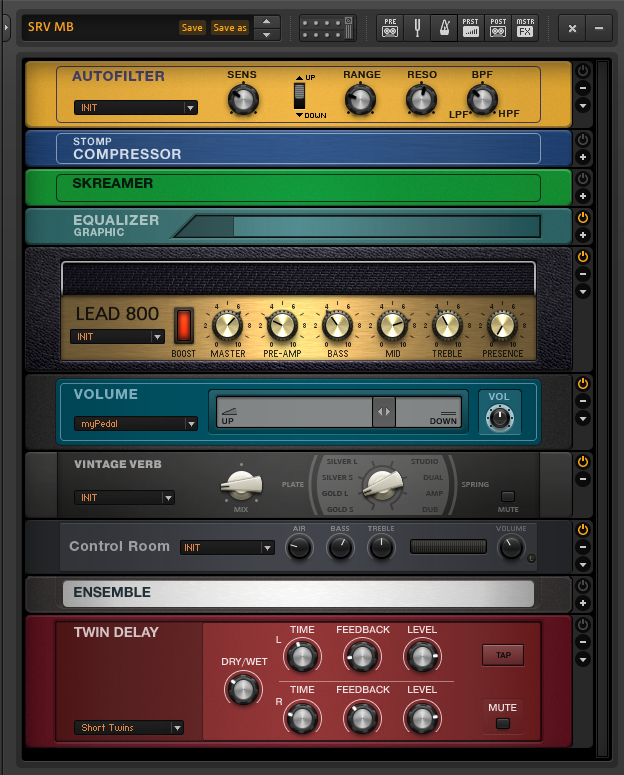Expand the Stomp Compressor module with plus icon

(x=583, y=158)
